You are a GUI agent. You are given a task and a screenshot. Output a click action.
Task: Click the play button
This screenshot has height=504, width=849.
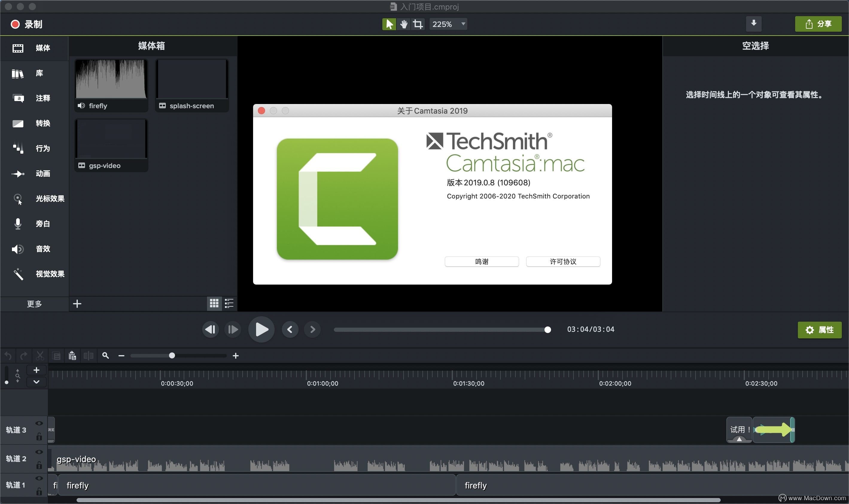261,329
